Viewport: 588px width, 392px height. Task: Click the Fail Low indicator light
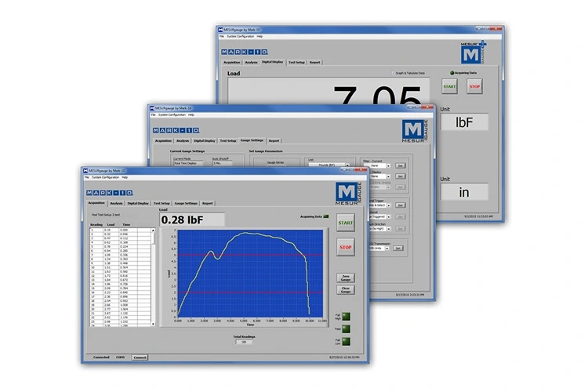click(x=346, y=341)
